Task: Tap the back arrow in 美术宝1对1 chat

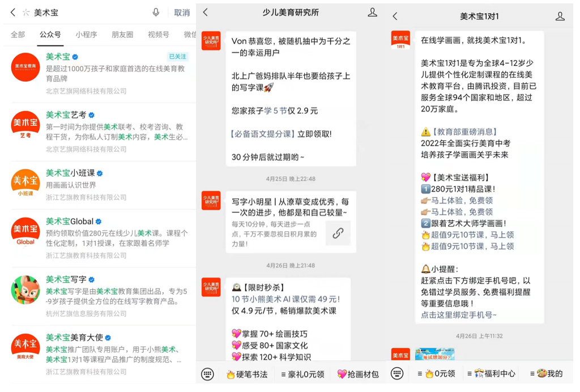Action: (395, 16)
